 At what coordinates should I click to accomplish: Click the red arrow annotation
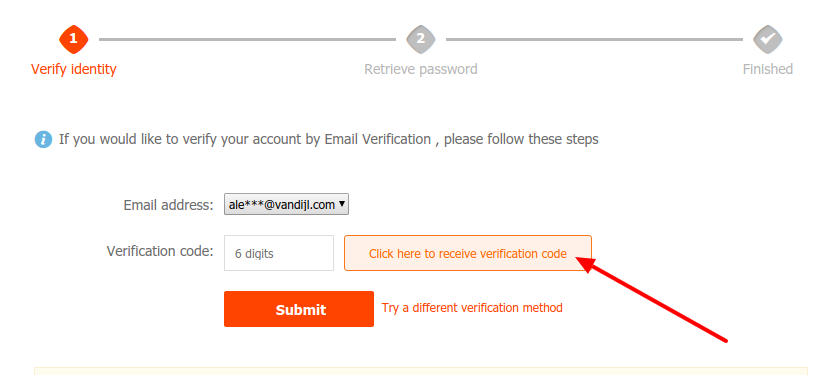pos(652,299)
